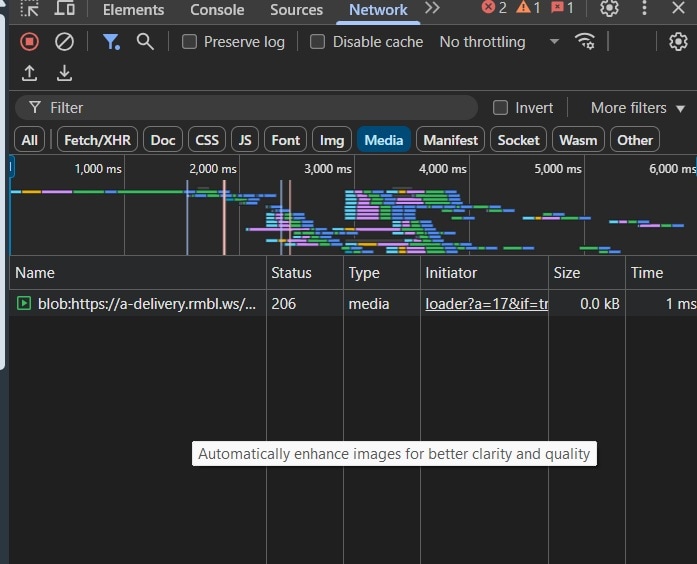
Task: Open the No throttling dropdown
Action: pos(499,42)
